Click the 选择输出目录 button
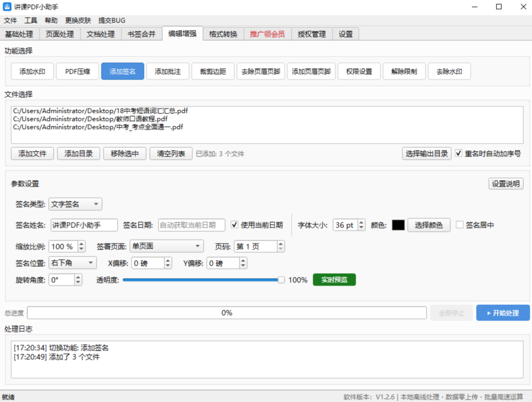Screen dimensions: 532x402 [427, 154]
